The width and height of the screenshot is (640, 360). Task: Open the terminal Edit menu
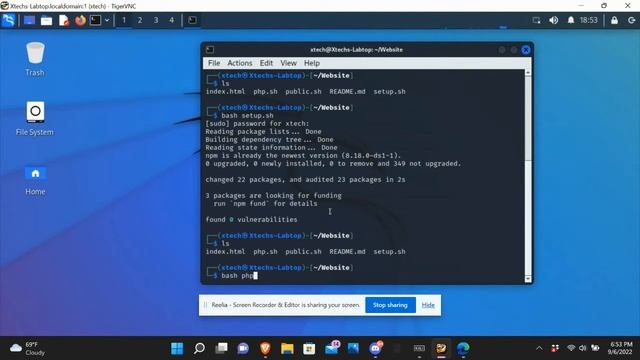(266, 63)
